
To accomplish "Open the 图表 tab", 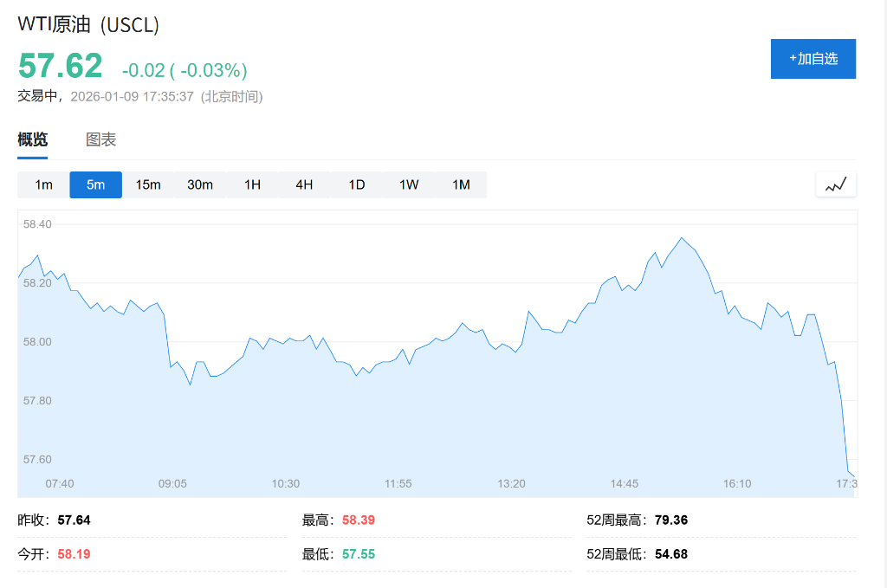I will [100, 139].
